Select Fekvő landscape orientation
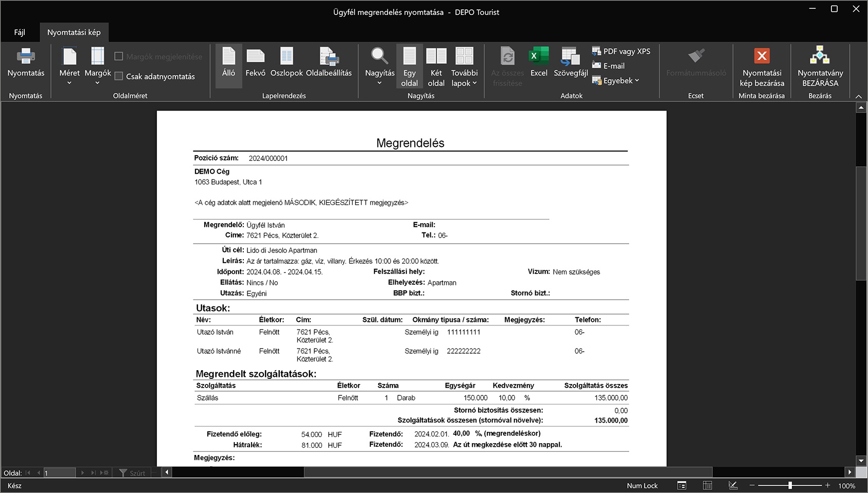Image resolution: width=868 pixels, height=493 pixels. point(255,57)
